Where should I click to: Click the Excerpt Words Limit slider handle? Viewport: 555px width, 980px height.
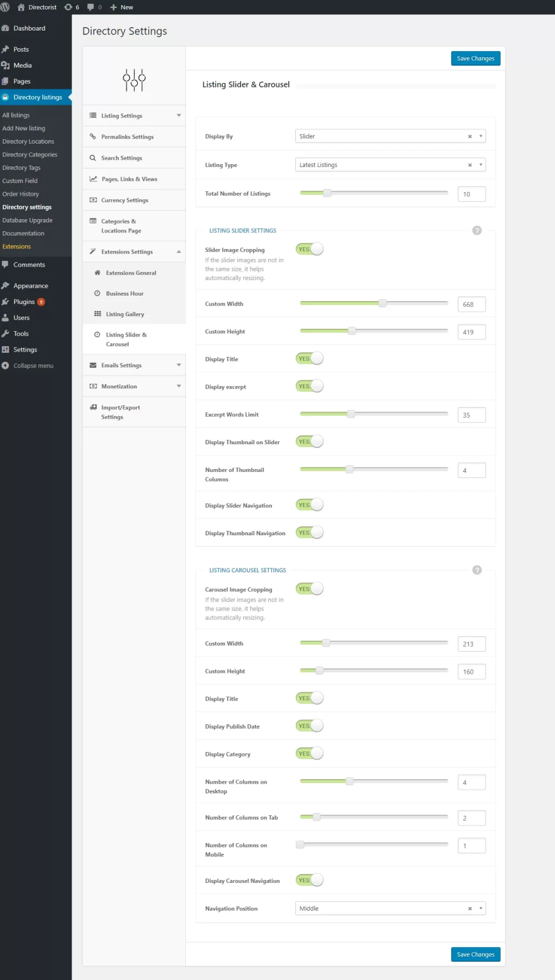point(351,414)
